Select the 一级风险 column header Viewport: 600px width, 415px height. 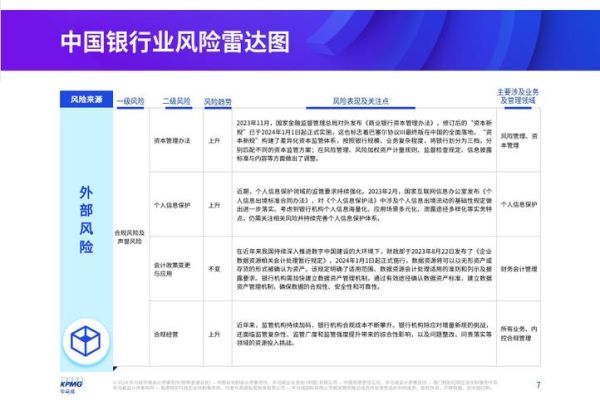coord(131,102)
